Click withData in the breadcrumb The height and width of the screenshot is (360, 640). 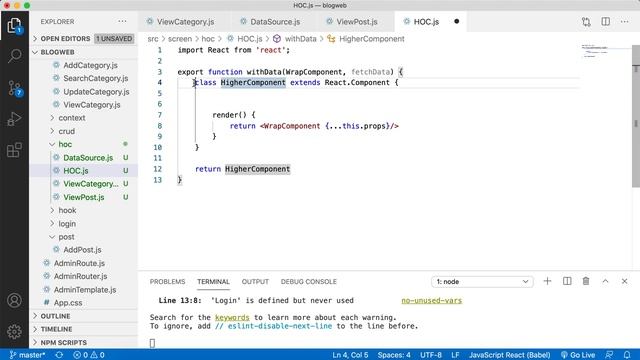pos(300,39)
